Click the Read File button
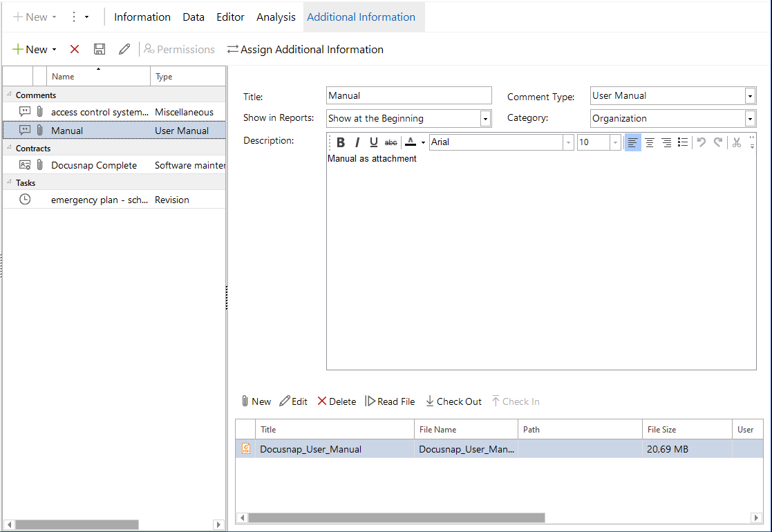 click(390, 401)
